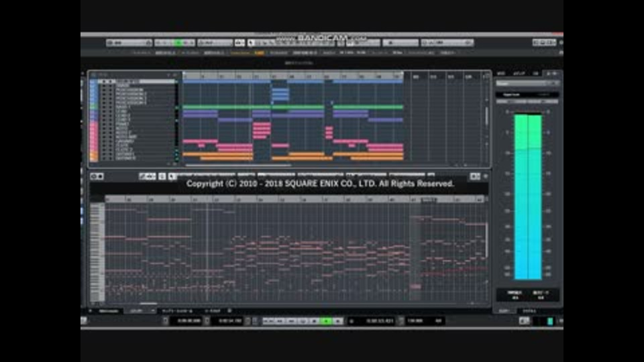The height and width of the screenshot is (362, 644).
Task: Open the dropdown at top of the meter panel
Action: pos(527,83)
